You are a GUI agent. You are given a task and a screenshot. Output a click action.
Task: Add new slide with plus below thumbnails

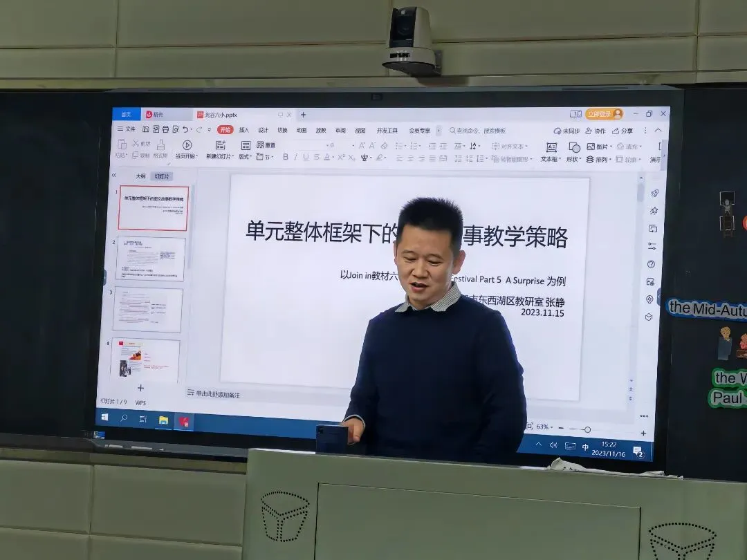click(140, 388)
